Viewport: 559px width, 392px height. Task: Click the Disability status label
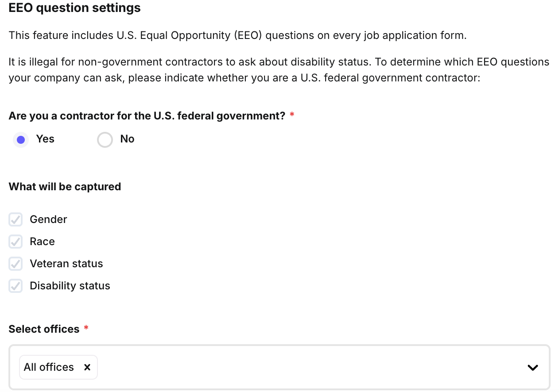[x=70, y=286]
